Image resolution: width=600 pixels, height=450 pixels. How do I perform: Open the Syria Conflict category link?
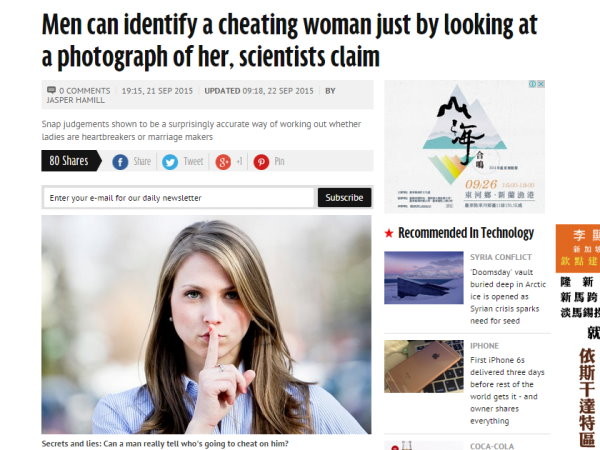point(501,257)
